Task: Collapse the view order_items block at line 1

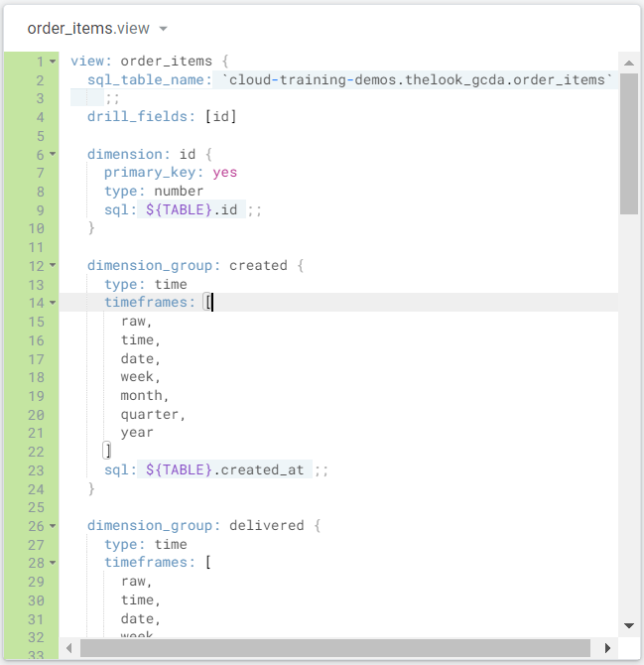Action: coord(53,62)
